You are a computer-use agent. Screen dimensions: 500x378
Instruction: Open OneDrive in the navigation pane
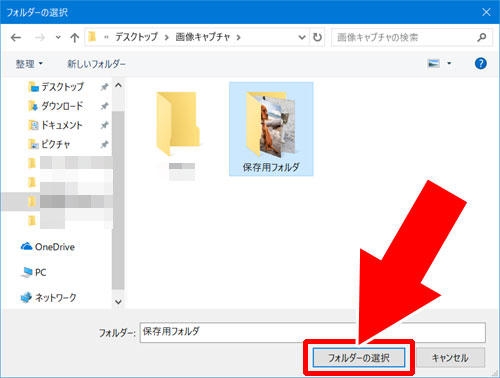[x=48, y=247]
